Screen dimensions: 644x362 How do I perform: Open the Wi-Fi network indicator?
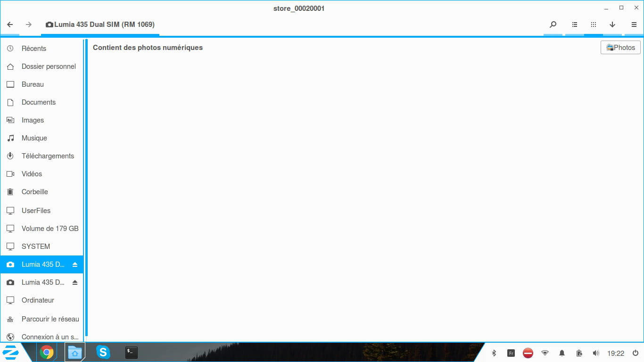point(545,353)
